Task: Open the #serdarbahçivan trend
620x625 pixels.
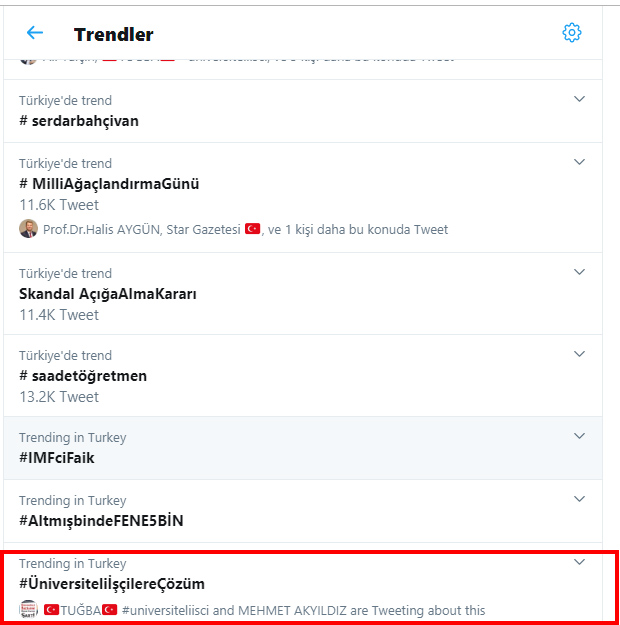Action: tap(79, 121)
